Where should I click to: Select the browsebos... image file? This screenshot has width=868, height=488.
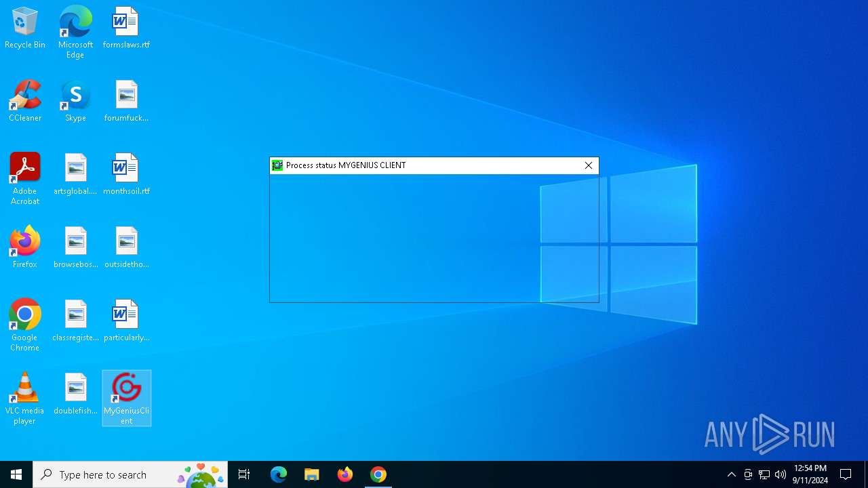click(x=75, y=248)
